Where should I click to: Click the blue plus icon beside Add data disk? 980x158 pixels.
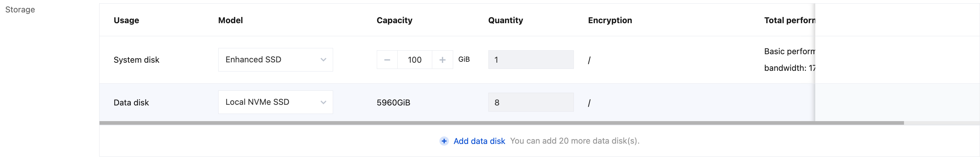pyautogui.click(x=444, y=141)
